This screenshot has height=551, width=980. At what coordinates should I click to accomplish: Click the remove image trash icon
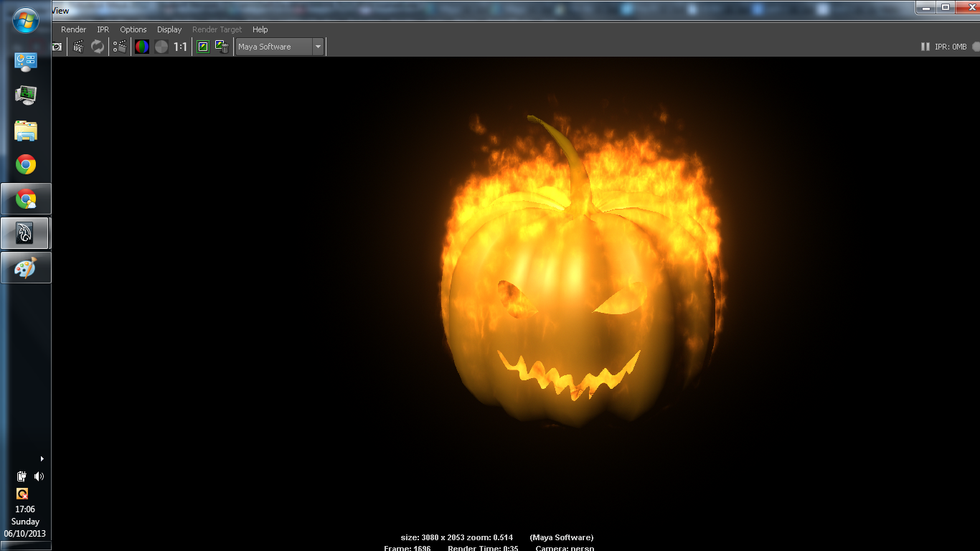pos(222,47)
